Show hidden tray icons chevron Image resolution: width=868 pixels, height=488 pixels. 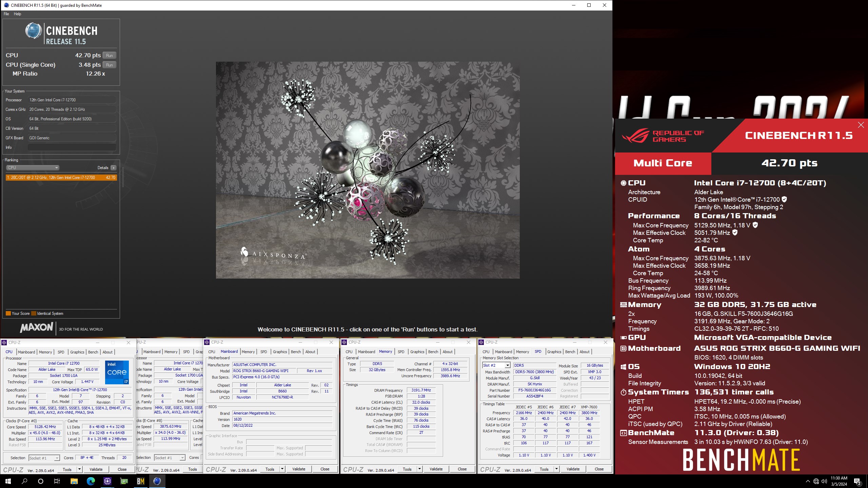tap(808, 481)
